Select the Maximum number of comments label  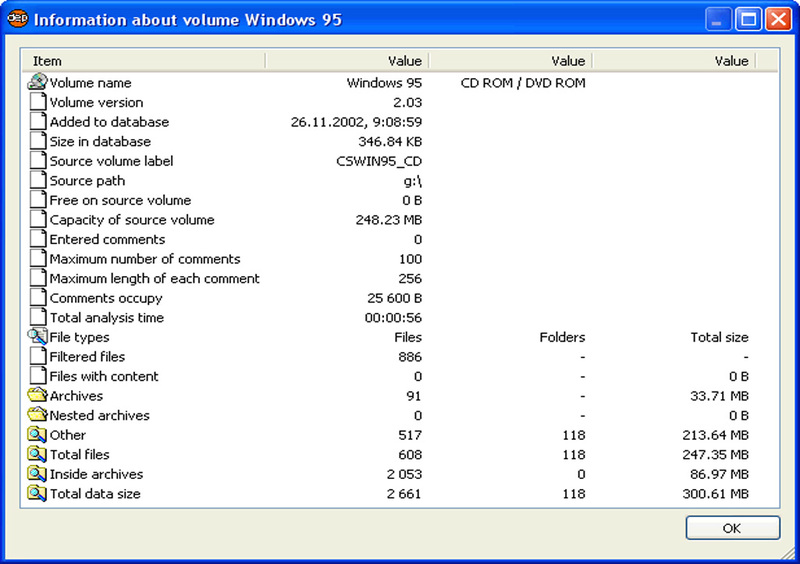[145, 259]
